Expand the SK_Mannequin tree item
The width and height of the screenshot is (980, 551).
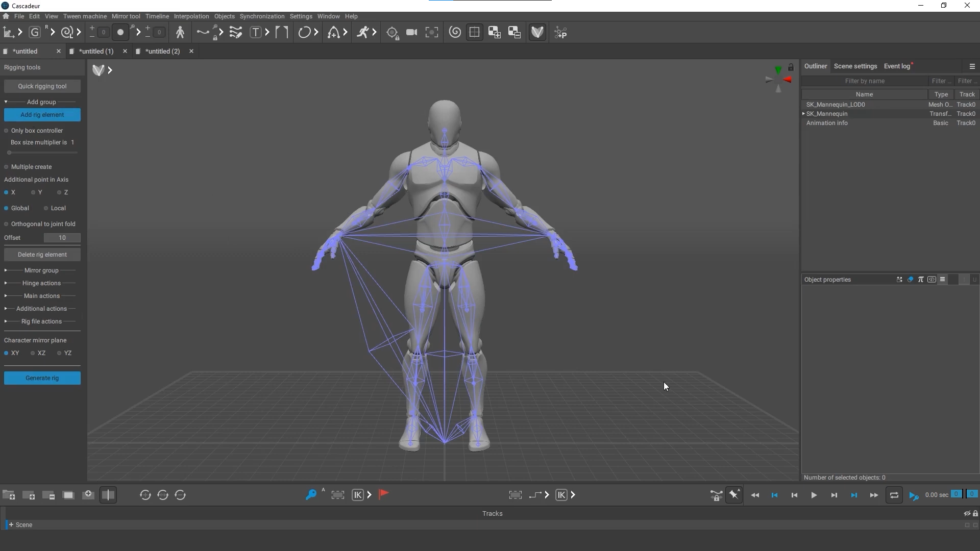(x=803, y=114)
